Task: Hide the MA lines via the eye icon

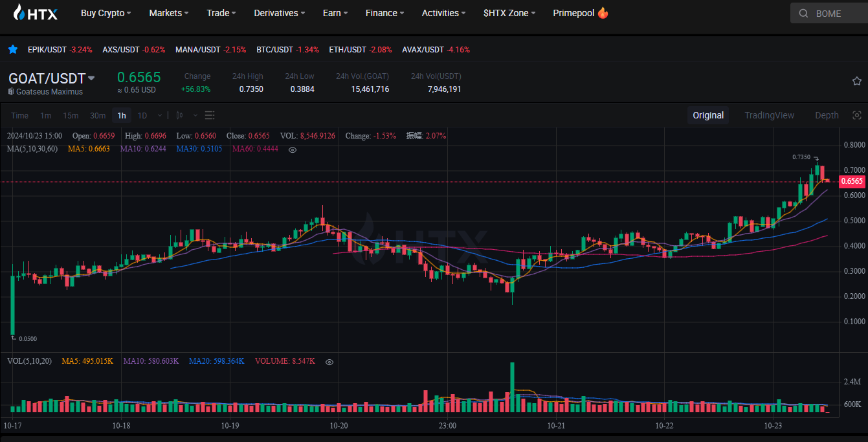Action: coord(292,149)
